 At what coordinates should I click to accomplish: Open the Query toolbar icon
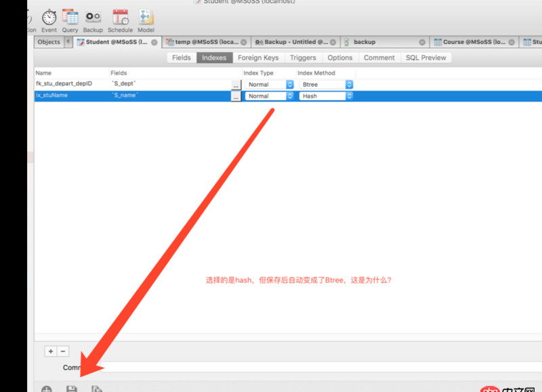pyautogui.click(x=70, y=21)
